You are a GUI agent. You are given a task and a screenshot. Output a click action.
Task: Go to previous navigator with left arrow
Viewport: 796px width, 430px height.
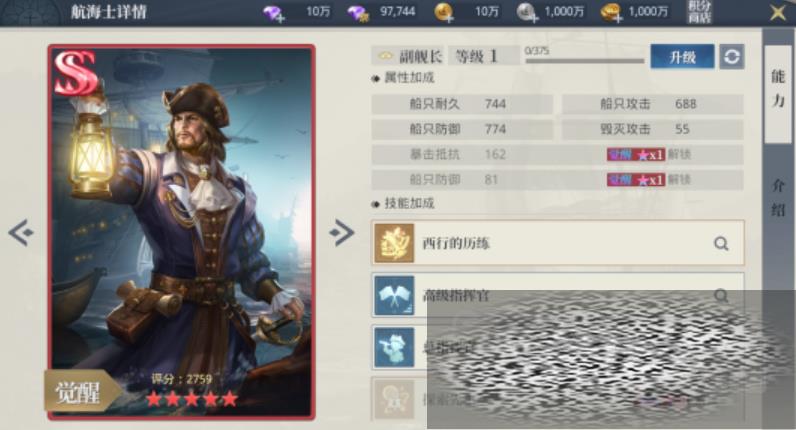tap(21, 233)
